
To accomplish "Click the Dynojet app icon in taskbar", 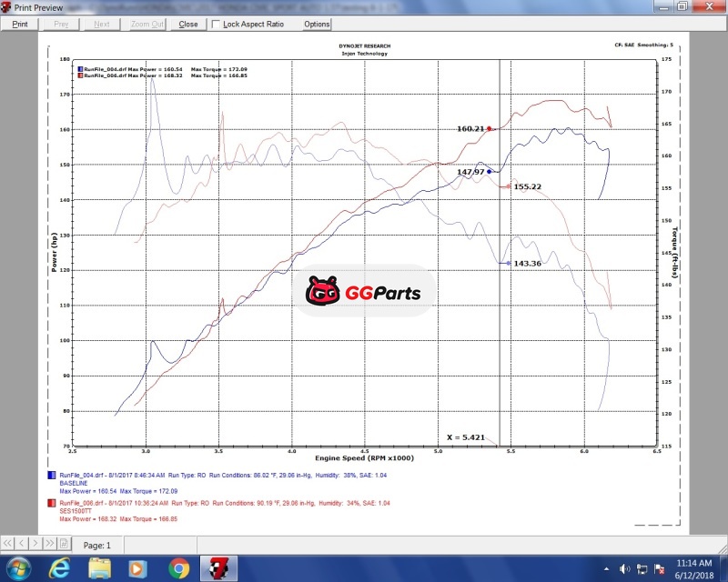I will point(219,569).
